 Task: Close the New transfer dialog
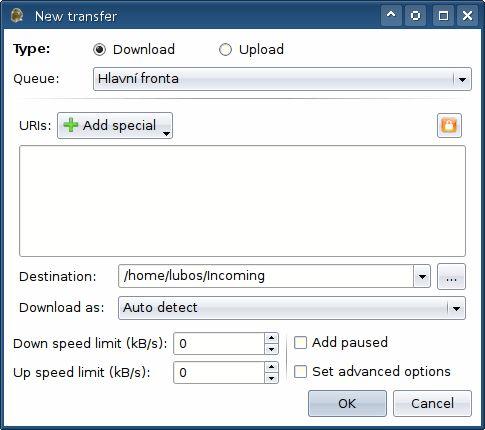[467, 15]
